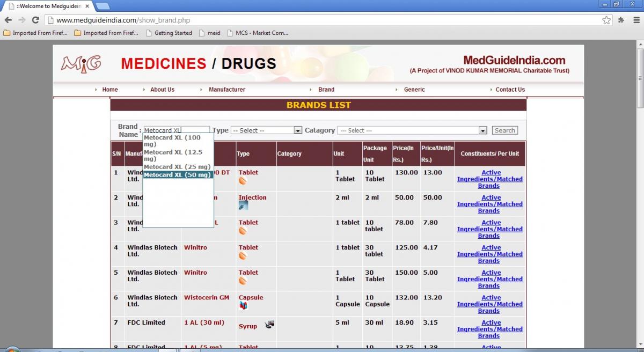Reload the current page

pos(35,20)
